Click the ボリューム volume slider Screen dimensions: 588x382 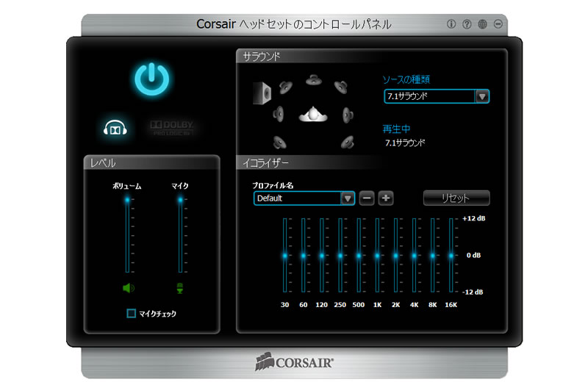pos(127,235)
